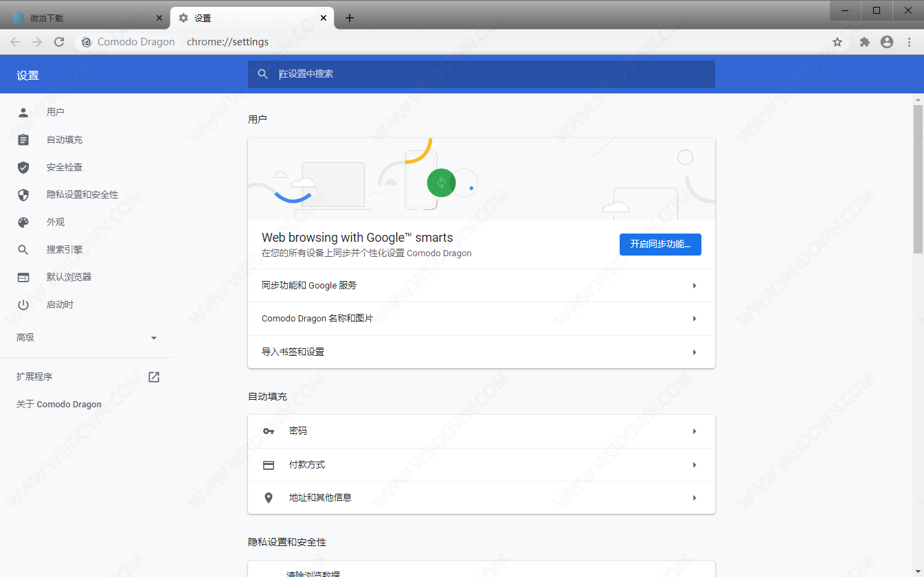Click the scrollbar down arrow
The image size is (924, 577).
(x=919, y=571)
